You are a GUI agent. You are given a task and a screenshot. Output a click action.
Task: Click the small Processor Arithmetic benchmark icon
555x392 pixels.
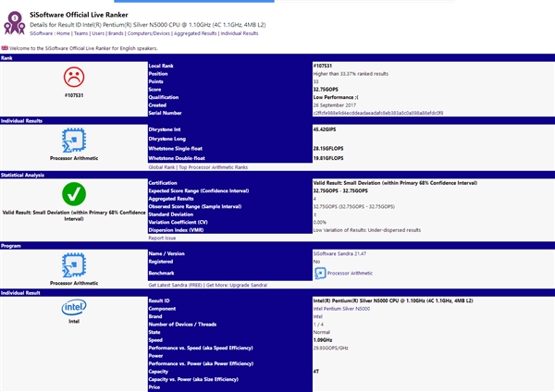coord(320,274)
